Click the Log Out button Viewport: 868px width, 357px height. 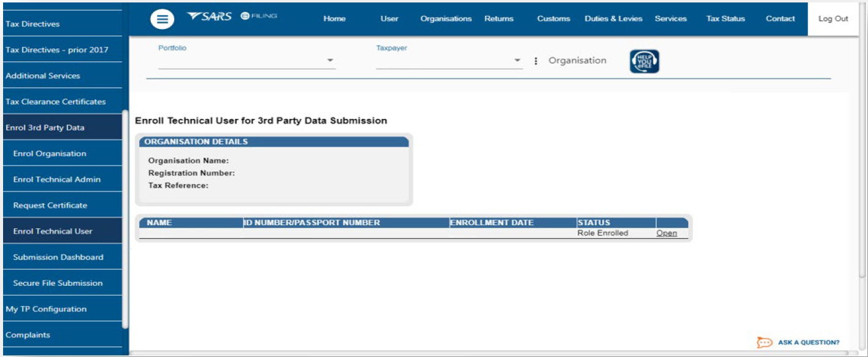(x=833, y=19)
